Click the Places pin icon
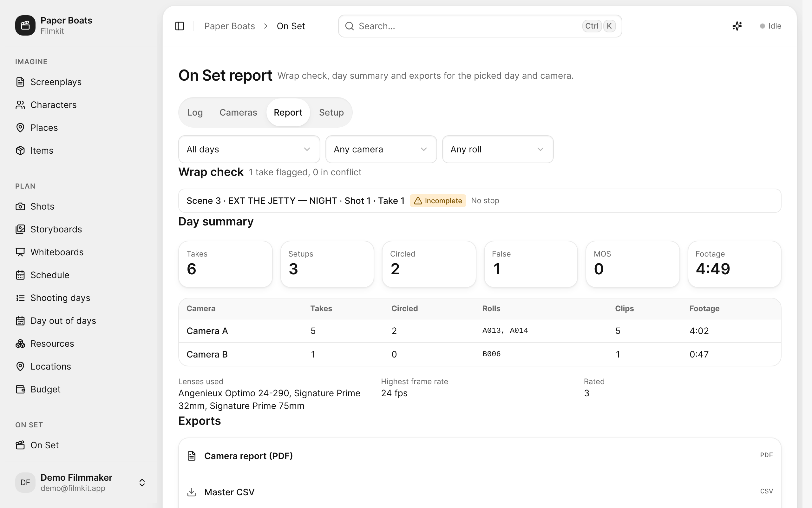This screenshot has width=812, height=508. (20, 128)
